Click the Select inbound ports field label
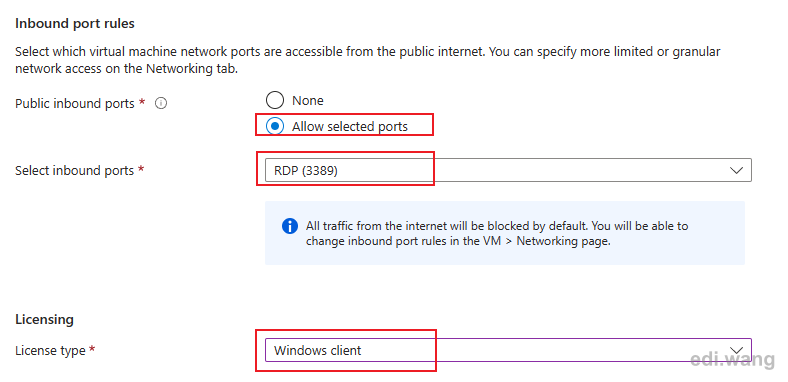The height and width of the screenshot is (382, 788). [74, 170]
